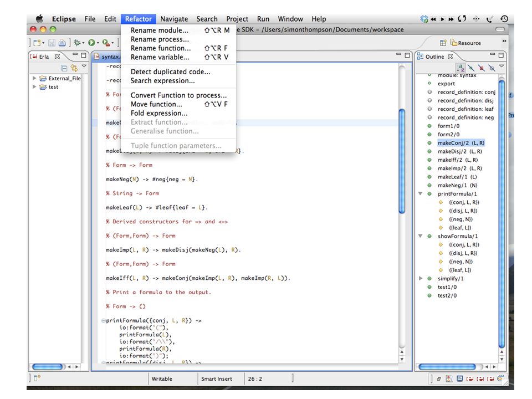Show more perspectives with the chevron
This screenshot has height=399, width=532.
[x=504, y=41]
